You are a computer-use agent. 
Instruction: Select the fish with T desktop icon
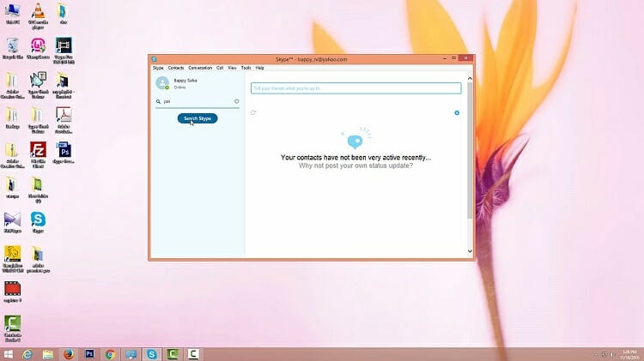tap(38, 86)
